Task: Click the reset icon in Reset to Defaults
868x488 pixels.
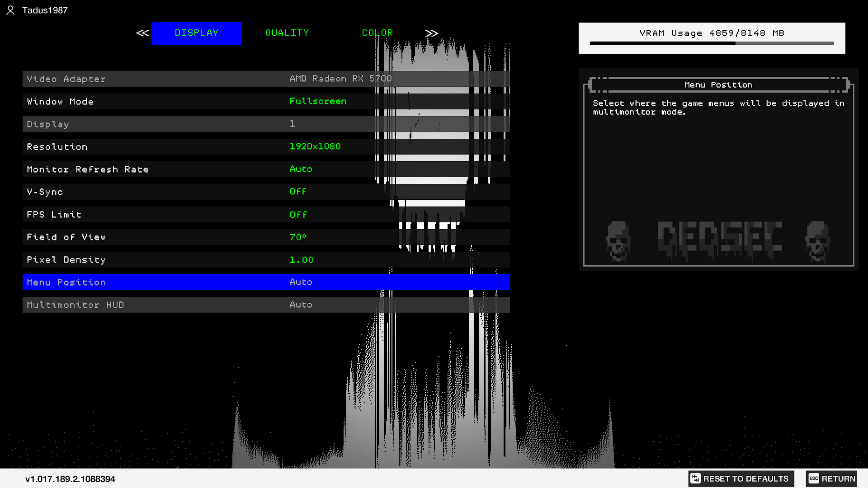Action: [695, 478]
